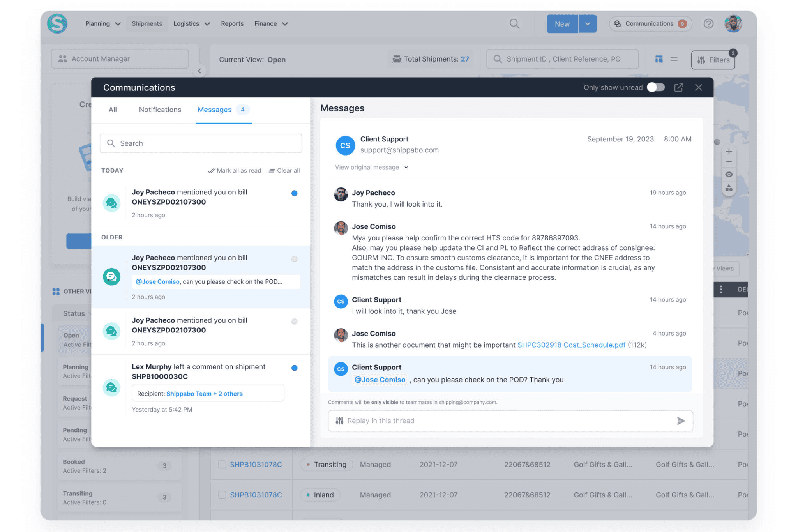Open Communications in a new window
Screen dimensions: 798x532
tap(678, 87)
